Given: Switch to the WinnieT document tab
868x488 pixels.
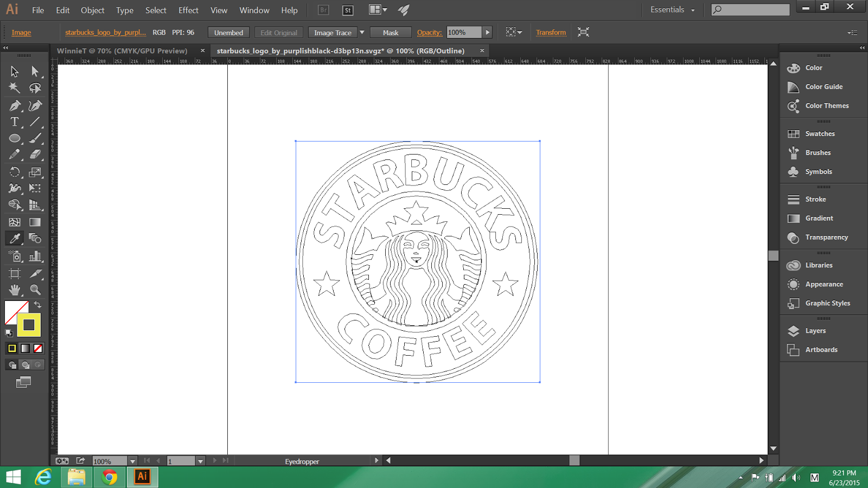Looking at the screenshot, I should click(122, 50).
